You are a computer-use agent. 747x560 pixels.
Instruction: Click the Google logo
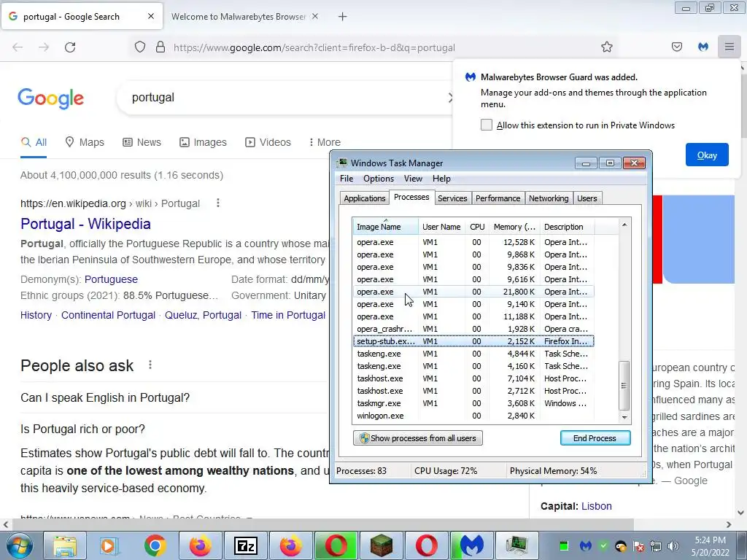click(51, 98)
